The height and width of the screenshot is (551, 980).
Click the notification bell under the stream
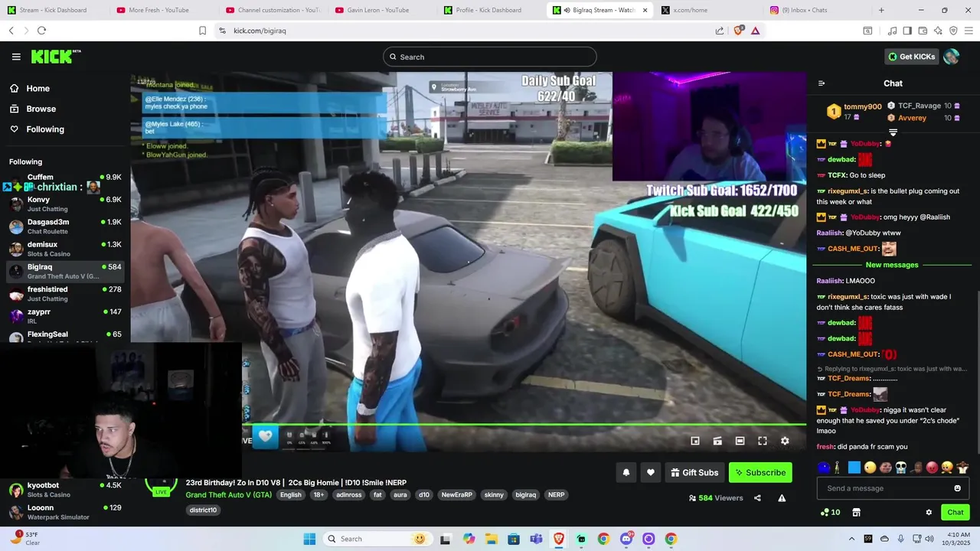pyautogui.click(x=626, y=472)
